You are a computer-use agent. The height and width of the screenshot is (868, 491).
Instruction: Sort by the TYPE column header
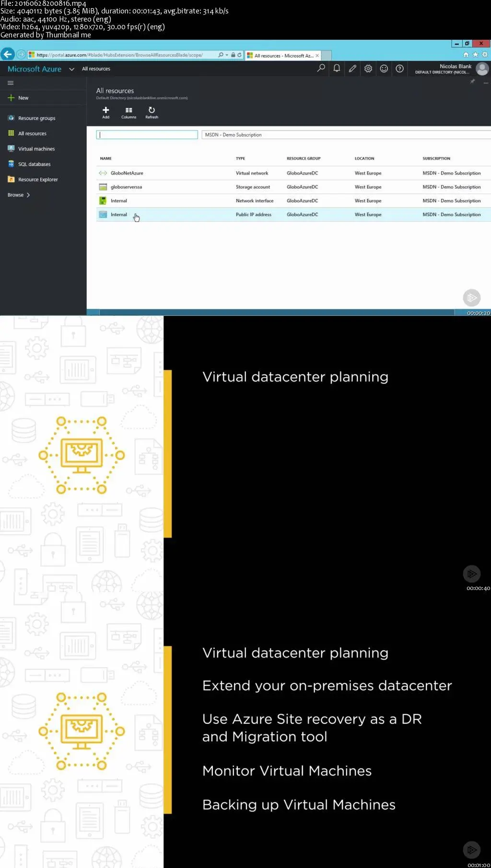pyautogui.click(x=240, y=159)
